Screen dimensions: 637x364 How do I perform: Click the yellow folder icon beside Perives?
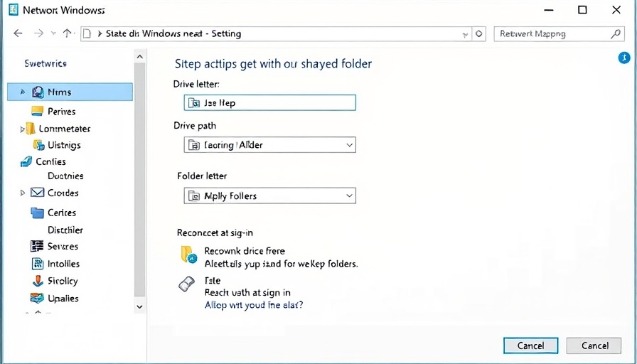[x=38, y=111]
